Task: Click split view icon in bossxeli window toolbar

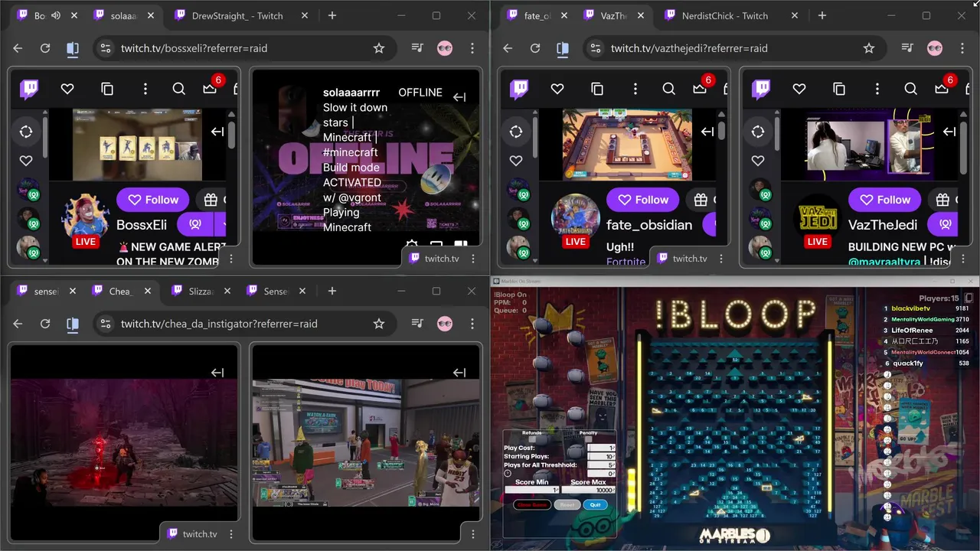Action: point(73,48)
